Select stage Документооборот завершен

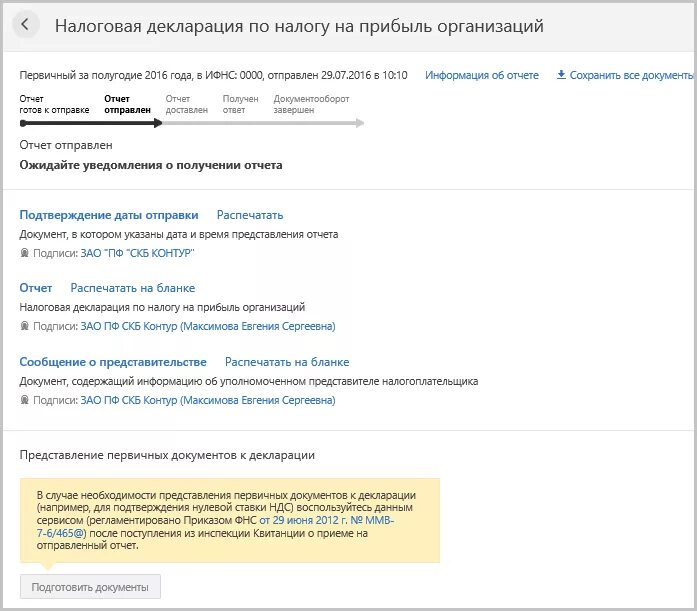pos(311,104)
